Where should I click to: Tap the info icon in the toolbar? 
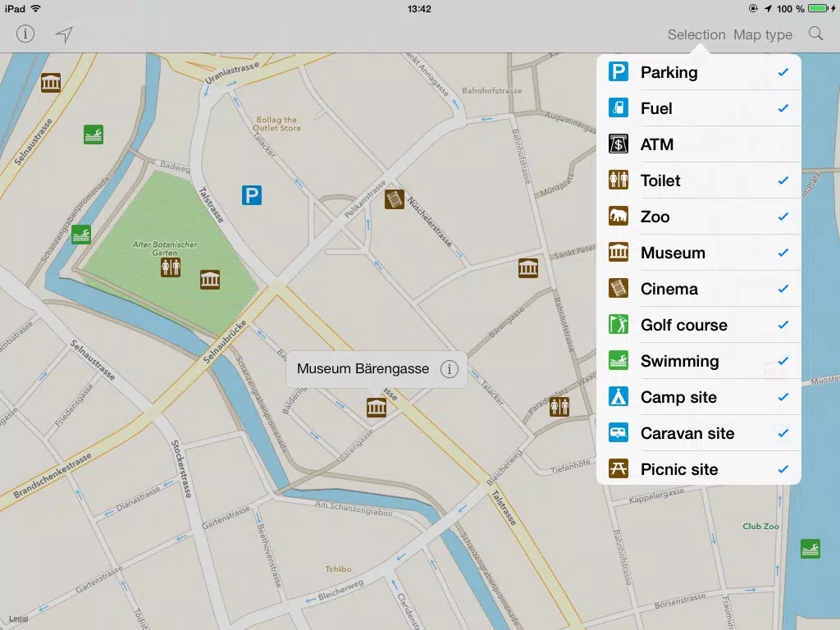point(25,34)
